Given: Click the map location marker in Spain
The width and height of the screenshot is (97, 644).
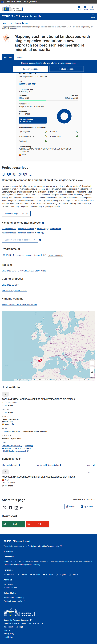Looking at the screenshot, I should pyautogui.click(x=40, y=360).
